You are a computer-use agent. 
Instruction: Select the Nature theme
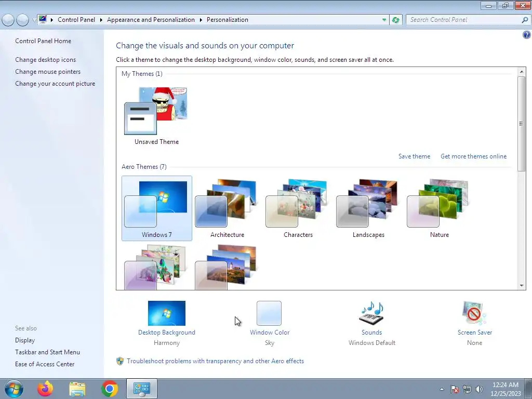click(x=440, y=208)
